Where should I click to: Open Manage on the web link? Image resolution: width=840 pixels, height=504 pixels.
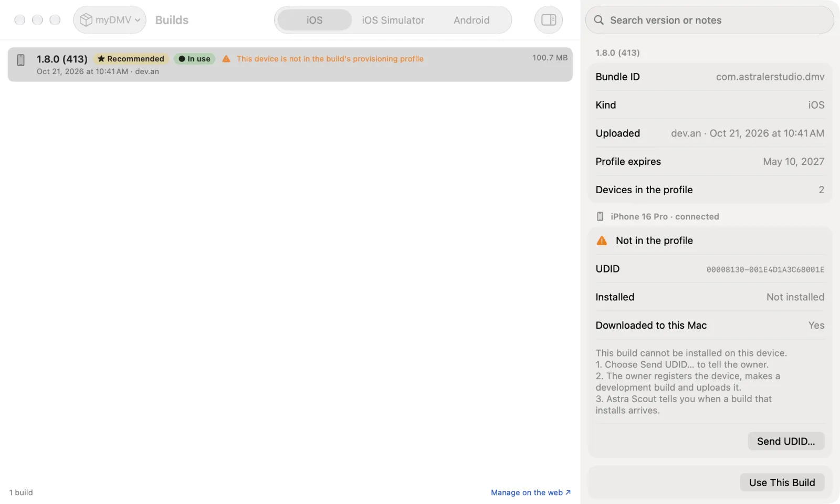(x=531, y=492)
